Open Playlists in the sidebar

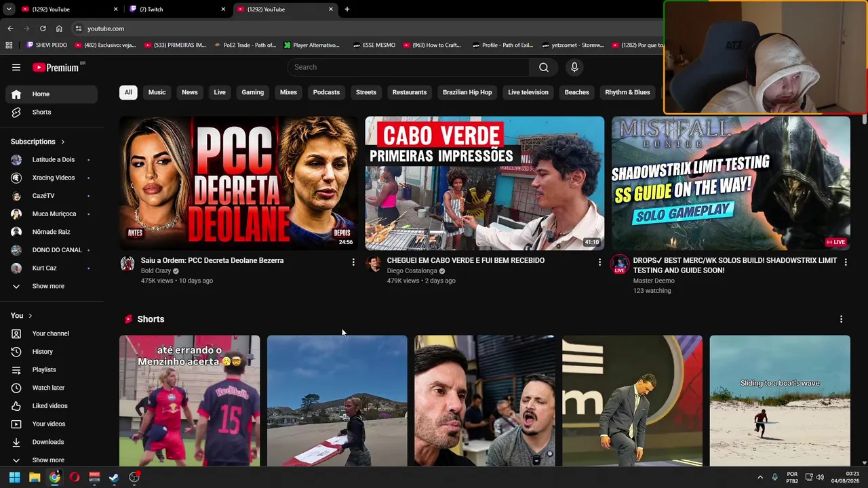pyautogui.click(x=52, y=369)
